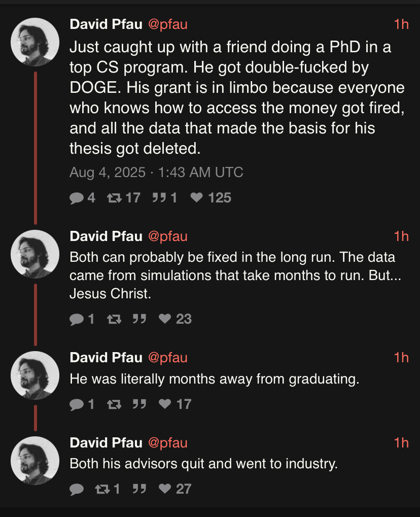Repost the simulations data post

(114, 319)
